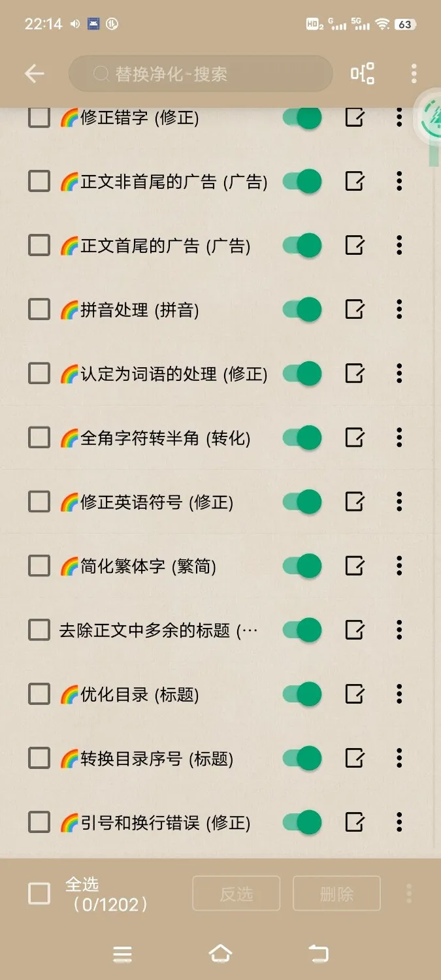This screenshot has width=441, height=980.
Task: Edit the 简化繁体字 rule
Action: [354, 566]
